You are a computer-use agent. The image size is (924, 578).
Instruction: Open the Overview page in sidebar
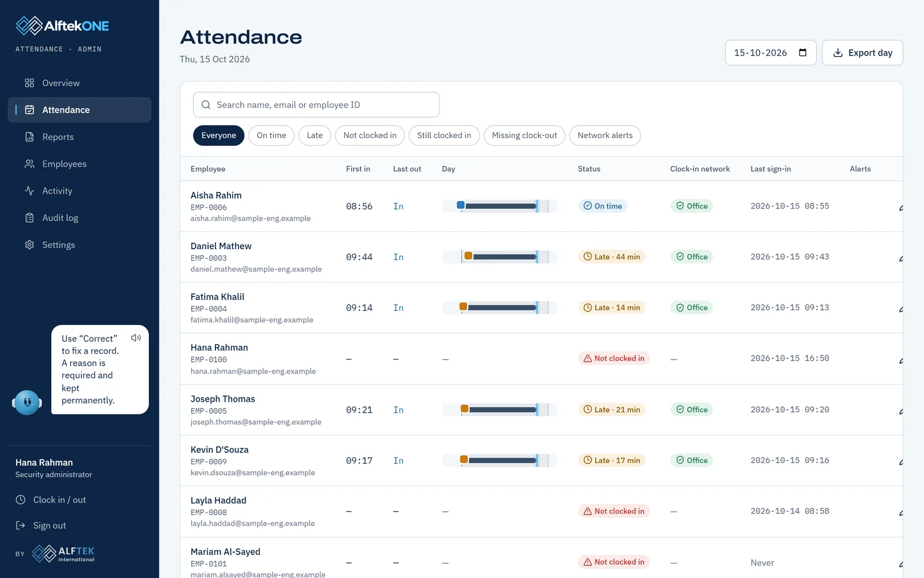coord(79,83)
